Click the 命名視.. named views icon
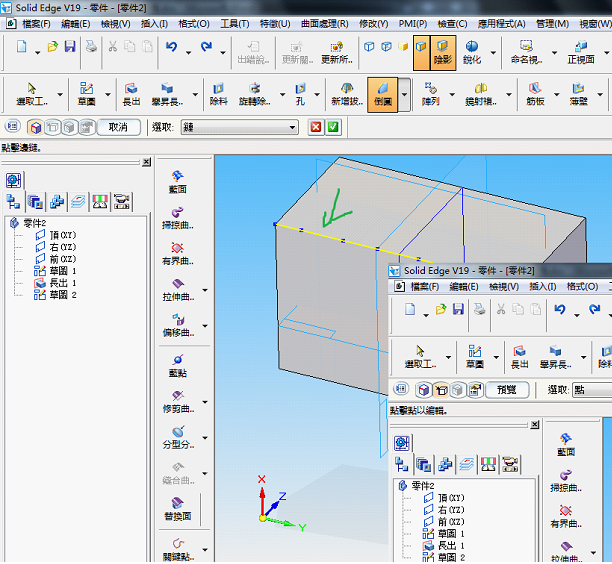Viewport: 612px width, 564px height. [x=526, y=53]
